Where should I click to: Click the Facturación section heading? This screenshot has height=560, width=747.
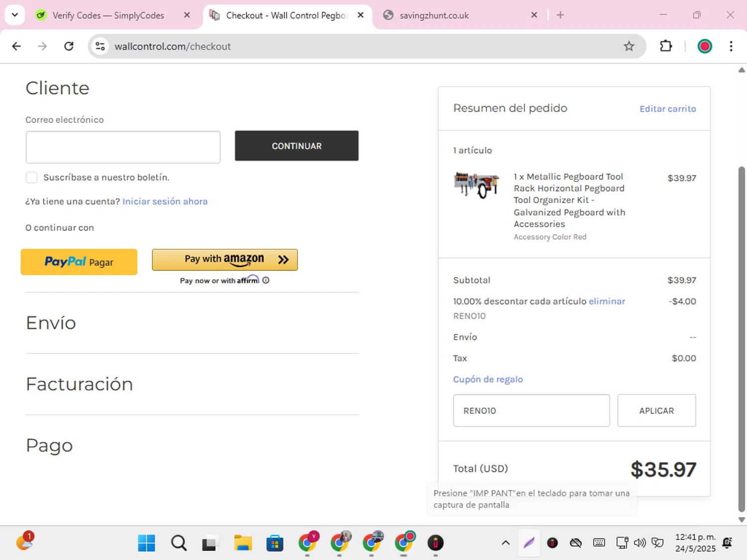[x=79, y=384]
